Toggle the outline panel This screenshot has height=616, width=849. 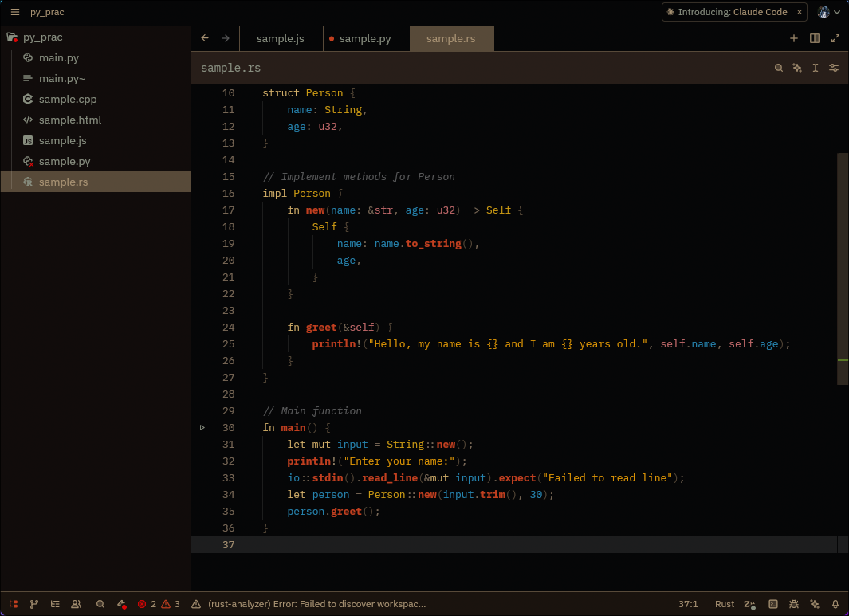tap(55, 604)
